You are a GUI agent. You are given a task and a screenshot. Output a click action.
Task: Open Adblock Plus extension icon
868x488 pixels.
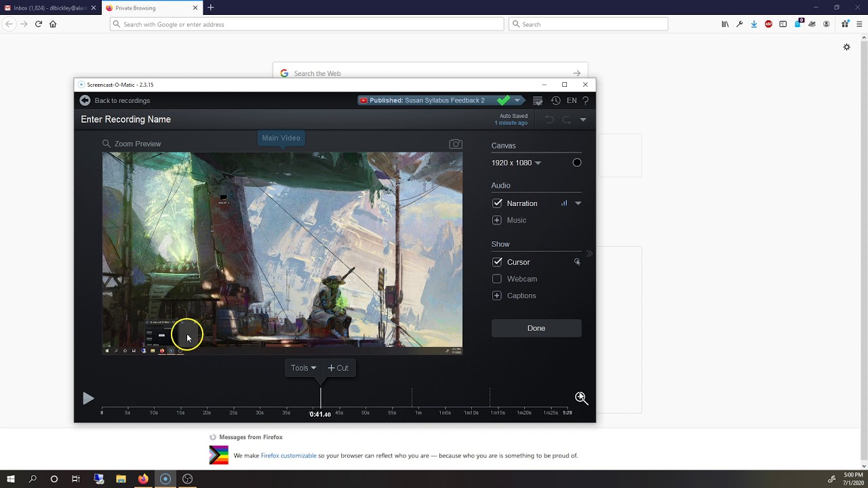click(x=768, y=24)
